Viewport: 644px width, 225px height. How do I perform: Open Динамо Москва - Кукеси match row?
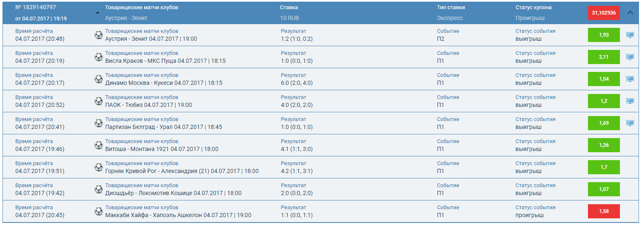tap(320, 79)
